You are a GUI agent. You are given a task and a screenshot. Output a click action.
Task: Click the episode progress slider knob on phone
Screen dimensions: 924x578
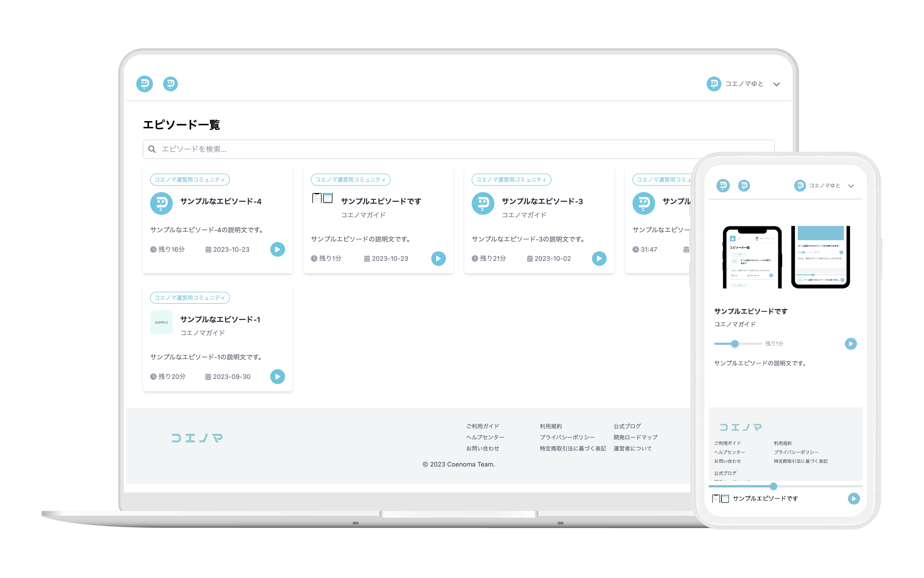[734, 344]
